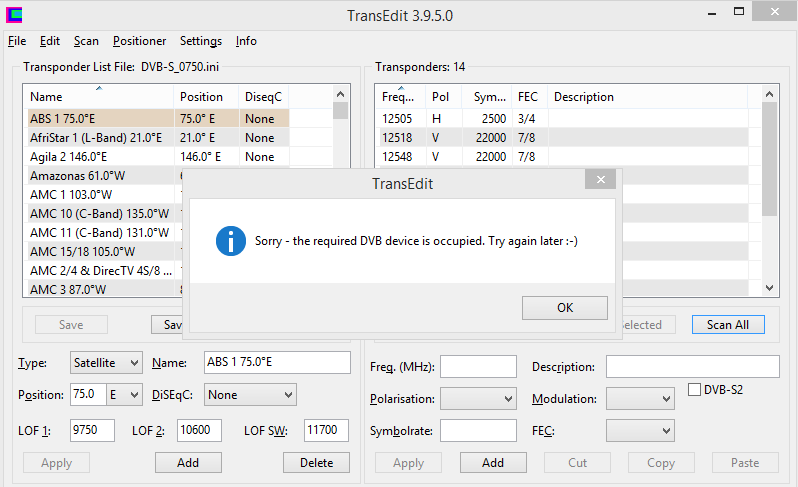Select transponder 12548 V row
Image resolution: width=798 pixels, height=487 pixels.
coord(564,157)
